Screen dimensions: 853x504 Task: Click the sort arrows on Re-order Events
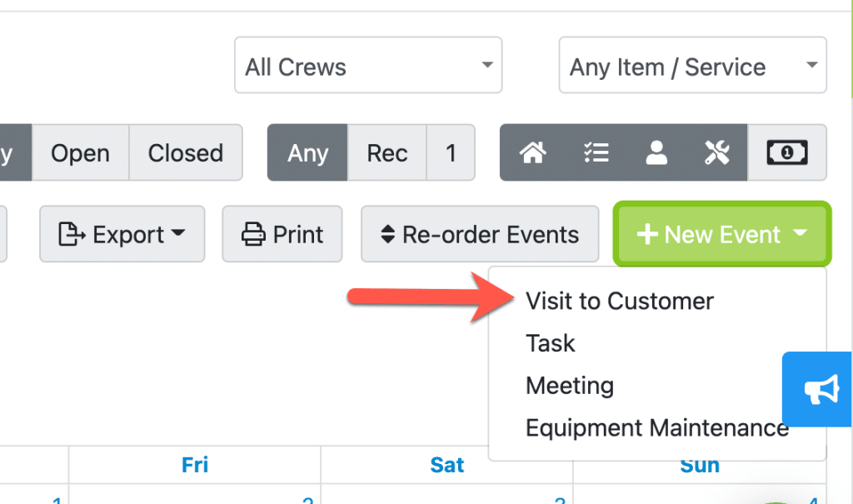tap(387, 235)
